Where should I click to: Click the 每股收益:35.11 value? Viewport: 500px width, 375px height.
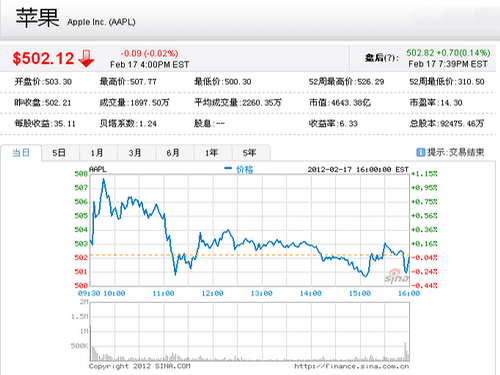coord(45,124)
